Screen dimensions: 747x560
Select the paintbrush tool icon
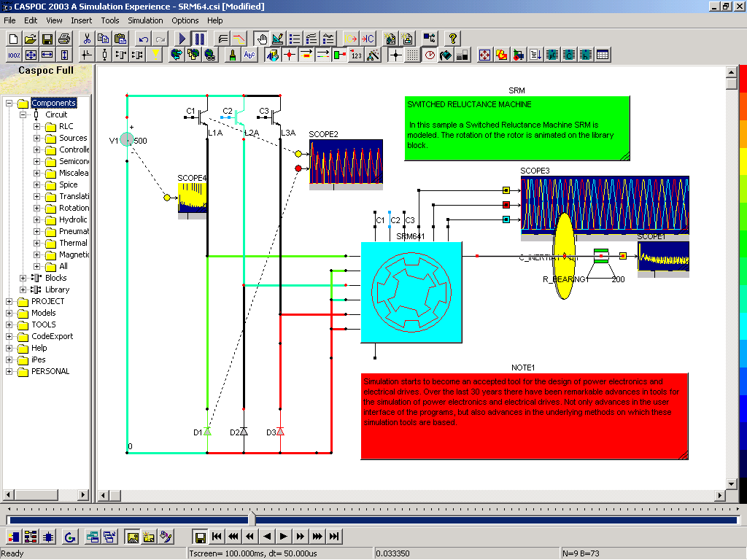233,55
